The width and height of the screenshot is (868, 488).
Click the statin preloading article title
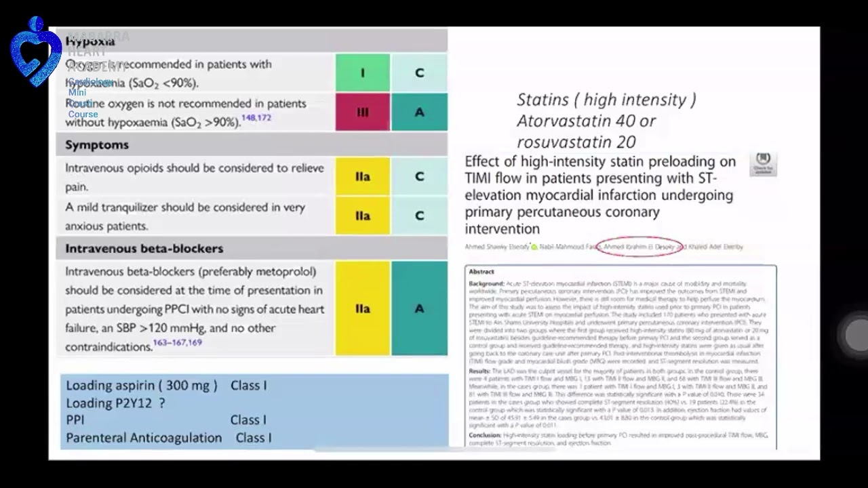pyautogui.click(x=600, y=195)
